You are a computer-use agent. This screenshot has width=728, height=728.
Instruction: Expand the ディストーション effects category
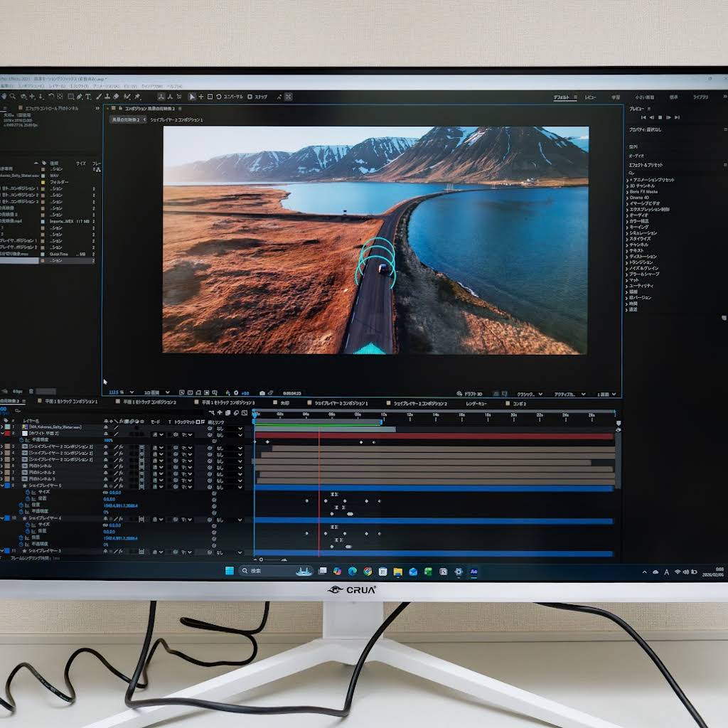627,257
